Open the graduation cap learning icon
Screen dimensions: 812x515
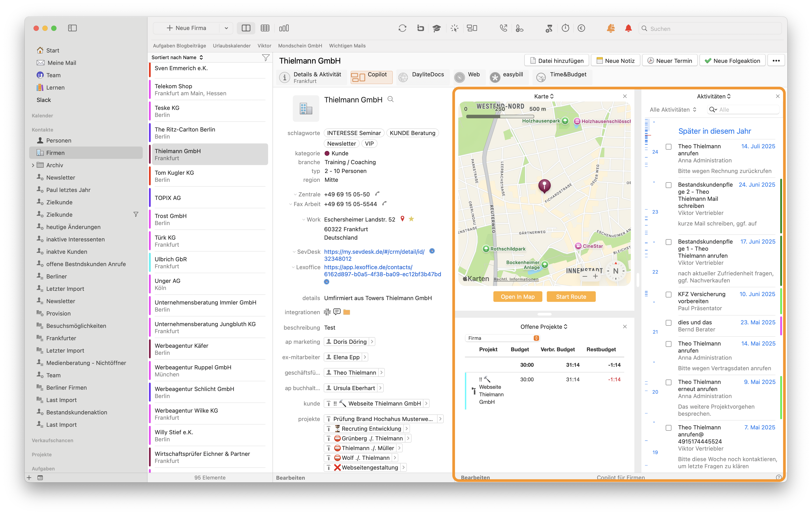point(437,28)
